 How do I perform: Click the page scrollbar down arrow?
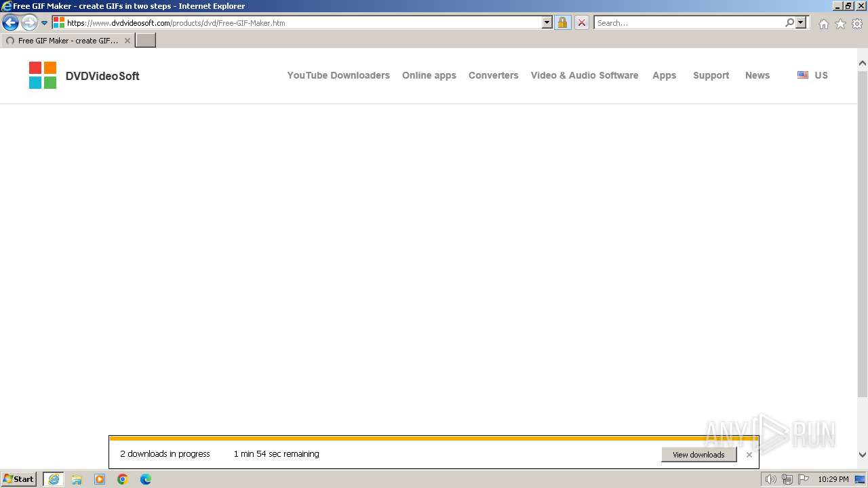point(863,455)
